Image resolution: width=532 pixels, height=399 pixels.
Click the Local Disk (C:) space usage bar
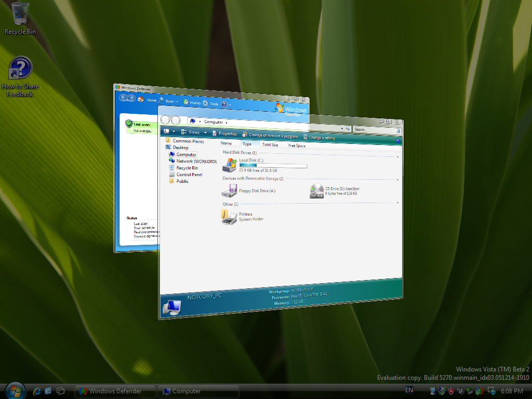(x=273, y=166)
